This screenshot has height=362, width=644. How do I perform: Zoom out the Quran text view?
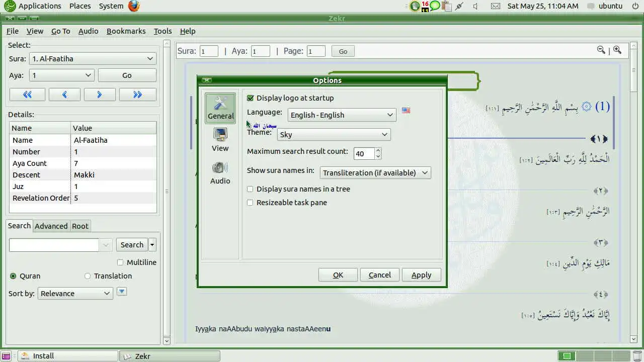601,50
